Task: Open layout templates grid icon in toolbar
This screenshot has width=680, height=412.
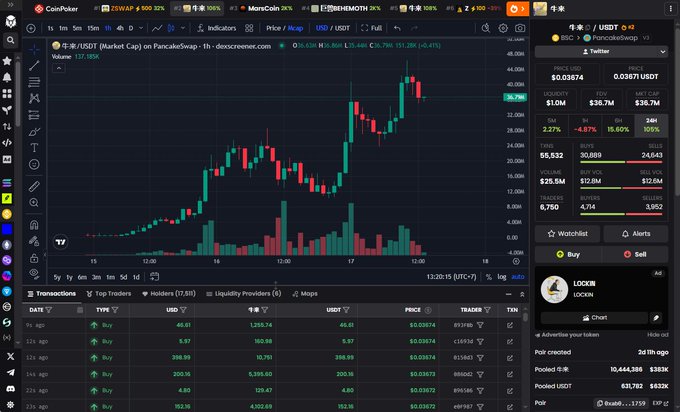Action: click(249, 28)
